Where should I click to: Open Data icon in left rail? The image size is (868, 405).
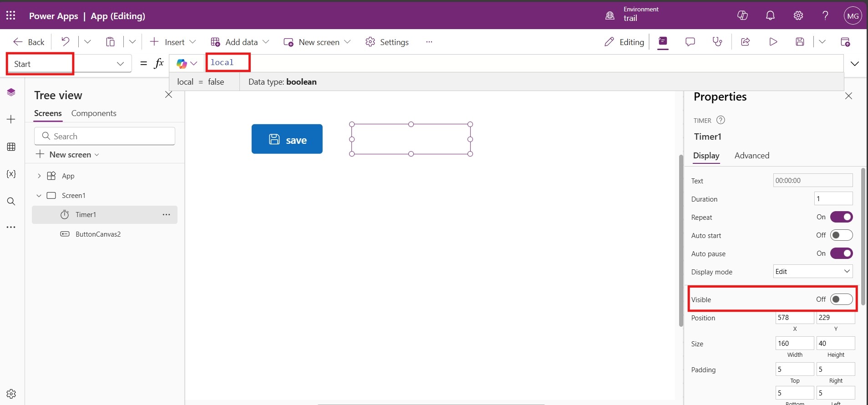tap(11, 147)
